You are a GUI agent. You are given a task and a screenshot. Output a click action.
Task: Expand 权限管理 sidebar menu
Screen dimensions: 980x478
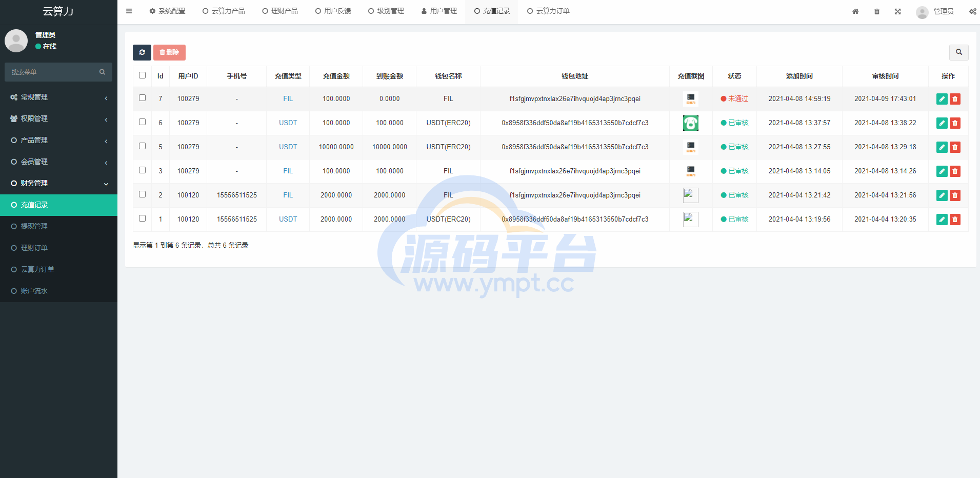[58, 119]
